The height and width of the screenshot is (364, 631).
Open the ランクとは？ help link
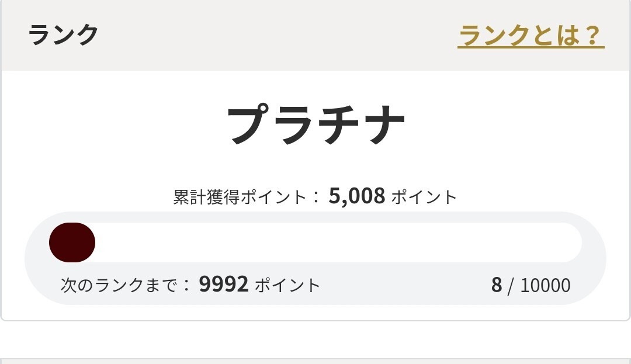coord(530,36)
